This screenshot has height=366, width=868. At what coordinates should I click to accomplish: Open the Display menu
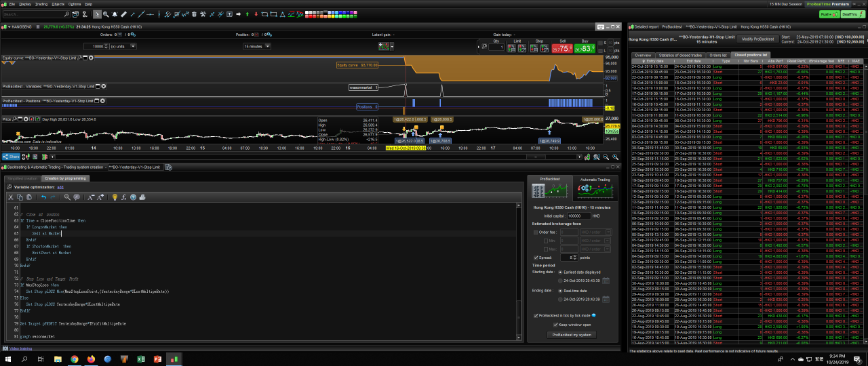25,3
